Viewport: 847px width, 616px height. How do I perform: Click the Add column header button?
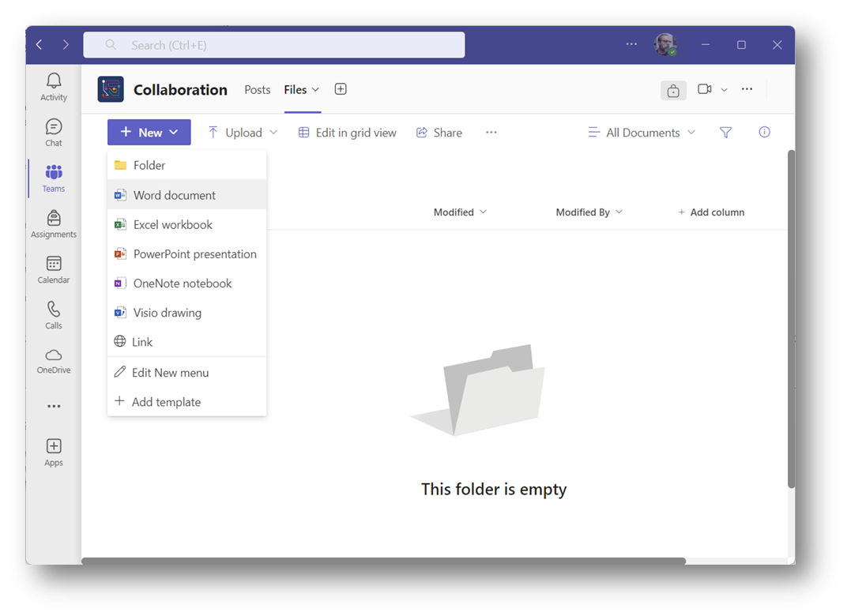point(711,212)
